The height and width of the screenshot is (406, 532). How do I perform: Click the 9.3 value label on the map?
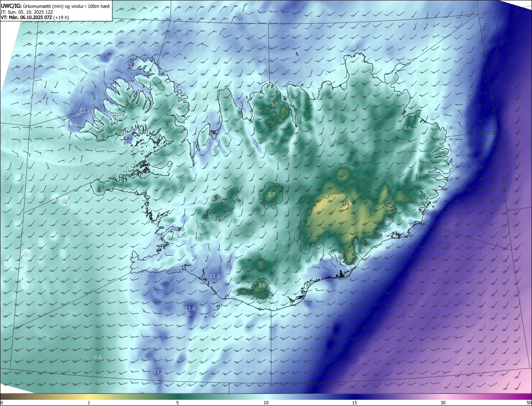[74, 71]
